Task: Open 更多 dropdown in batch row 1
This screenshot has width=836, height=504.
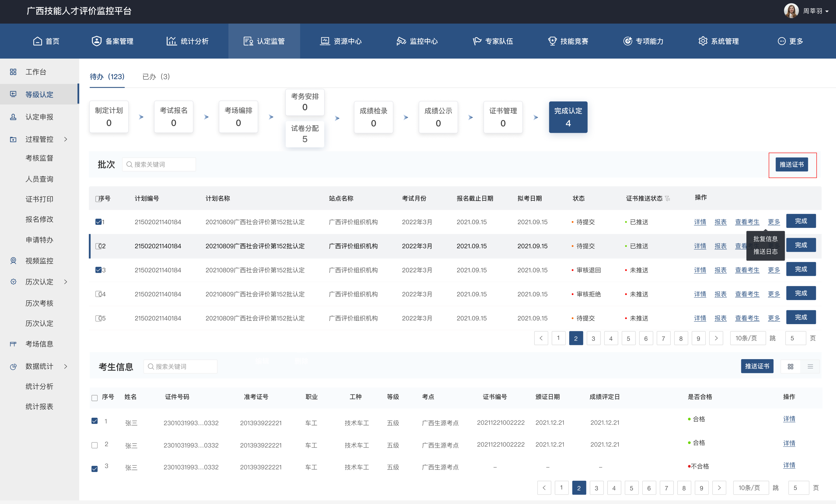Action: click(774, 222)
